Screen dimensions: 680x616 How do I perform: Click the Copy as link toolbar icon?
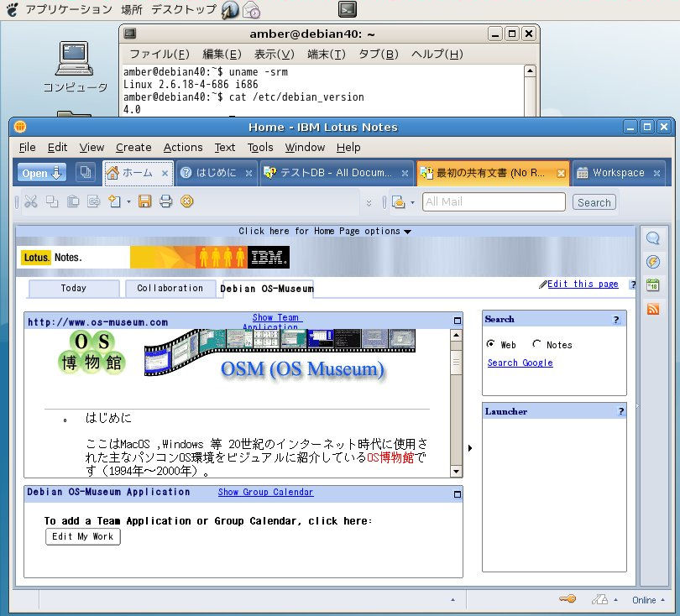[93, 201]
